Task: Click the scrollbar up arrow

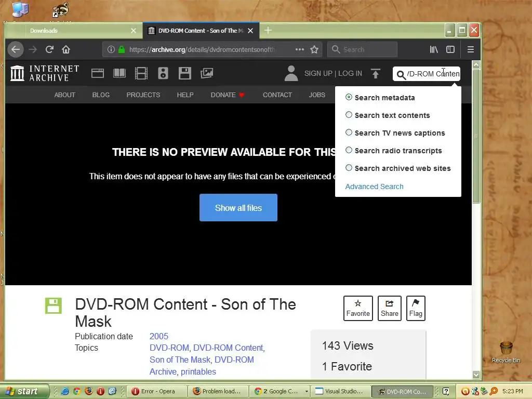Action: 476,64
